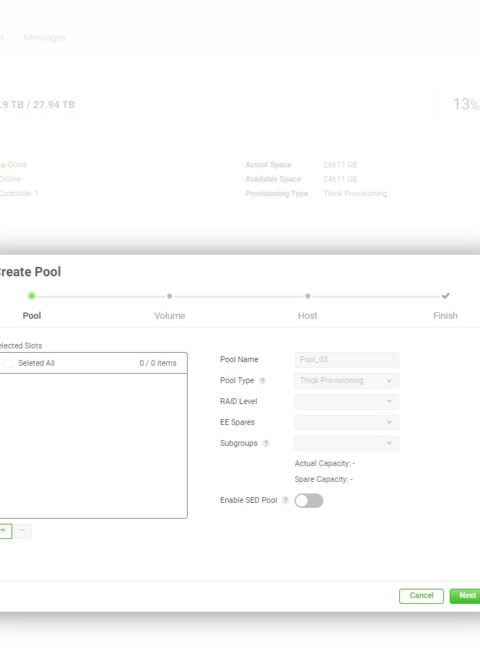Open the Pool Type help icon
The width and height of the screenshot is (480, 650).
tap(262, 381)
